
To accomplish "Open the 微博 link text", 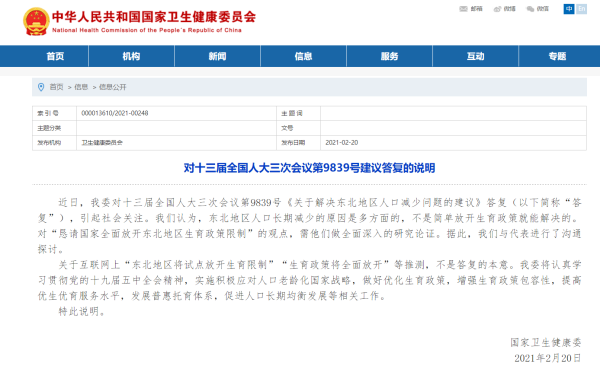I will tap(509, 9).
